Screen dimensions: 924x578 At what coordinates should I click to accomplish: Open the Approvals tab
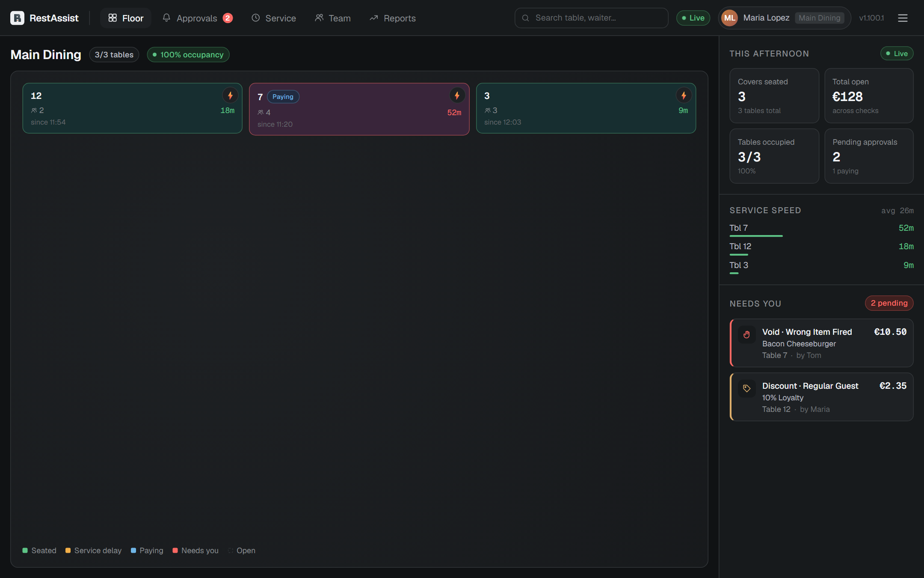[197, 18]
